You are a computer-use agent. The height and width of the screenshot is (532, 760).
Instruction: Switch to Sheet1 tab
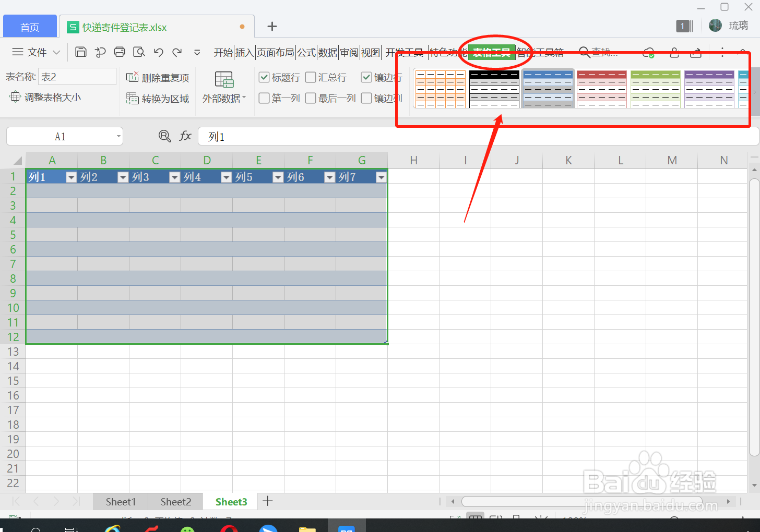(121, 502)
